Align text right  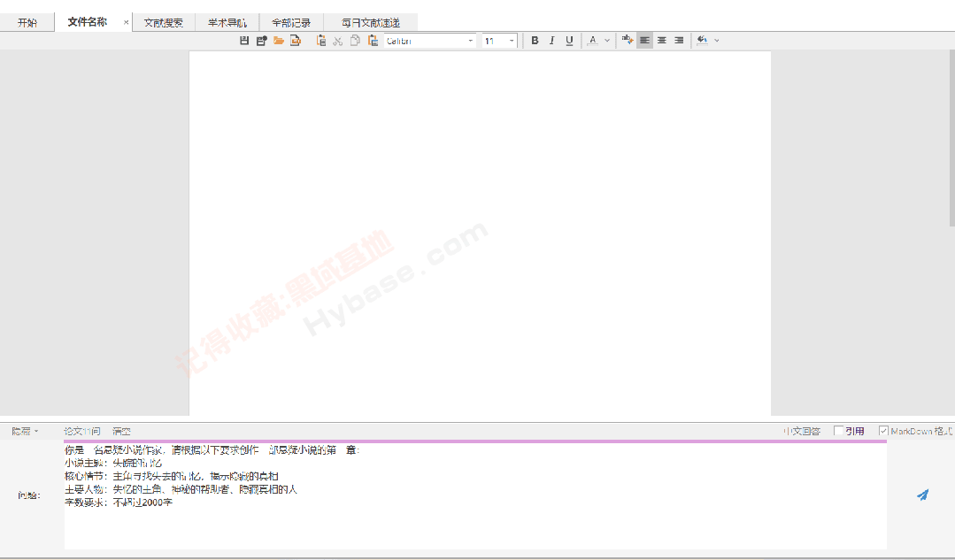[x=679, y=40]
